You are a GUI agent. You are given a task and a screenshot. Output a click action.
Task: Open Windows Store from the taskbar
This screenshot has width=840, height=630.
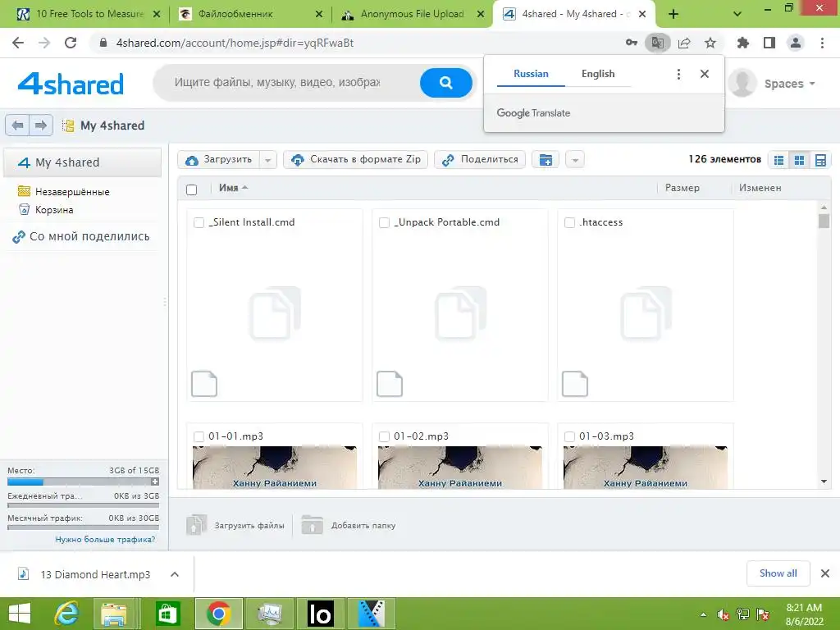[x=167, y=614]
